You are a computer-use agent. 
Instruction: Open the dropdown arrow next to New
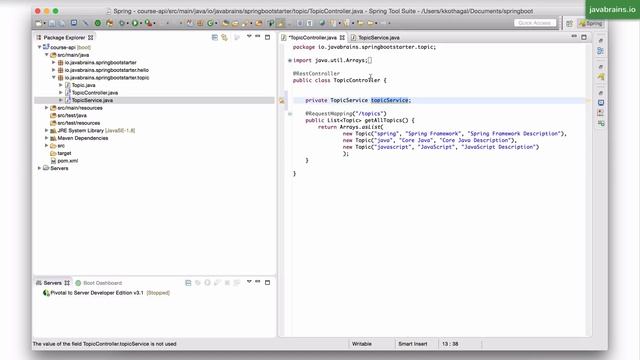coord(44,23)
